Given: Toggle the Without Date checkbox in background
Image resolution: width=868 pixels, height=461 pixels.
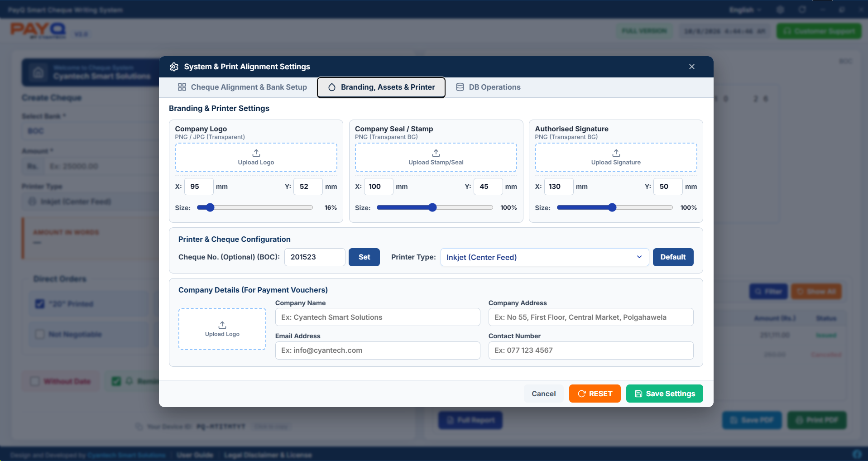Looking at the screenshot, I should point(34,381).
